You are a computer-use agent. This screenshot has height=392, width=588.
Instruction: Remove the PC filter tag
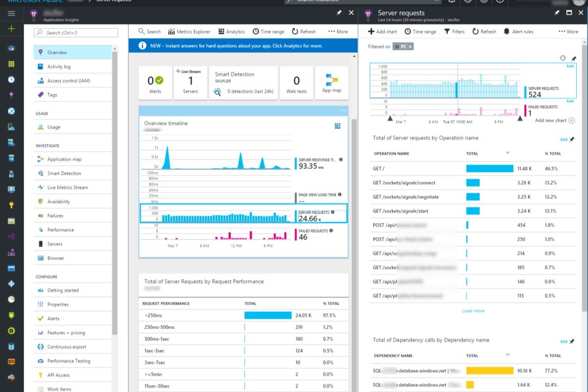pyautogui.click(x=410, y=47)
